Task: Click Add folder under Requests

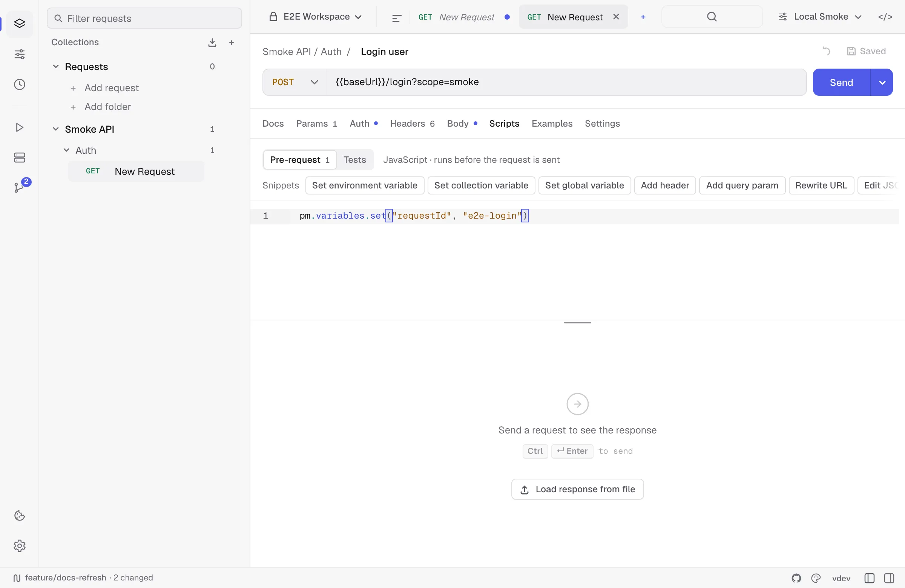Action: coord(101,107)
